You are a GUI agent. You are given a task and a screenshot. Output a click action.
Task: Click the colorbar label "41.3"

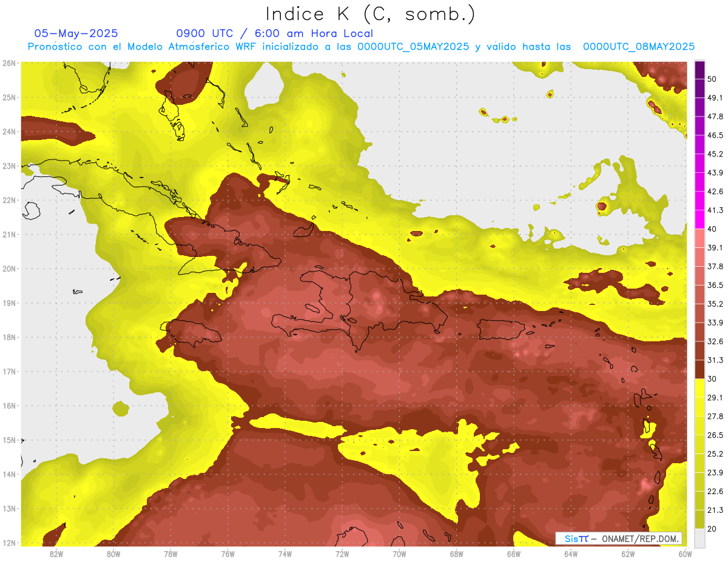[x=715, y=210]
